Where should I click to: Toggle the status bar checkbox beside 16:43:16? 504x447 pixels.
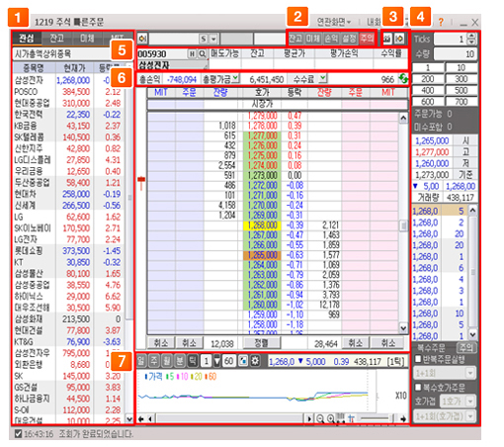point(19,434)
